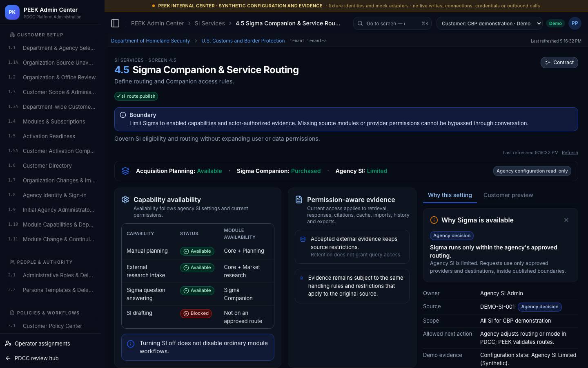Click the Agency decision badge beside DEMO-SI-001
This screenshot has height=368, width=588.
tap(540, 307)
